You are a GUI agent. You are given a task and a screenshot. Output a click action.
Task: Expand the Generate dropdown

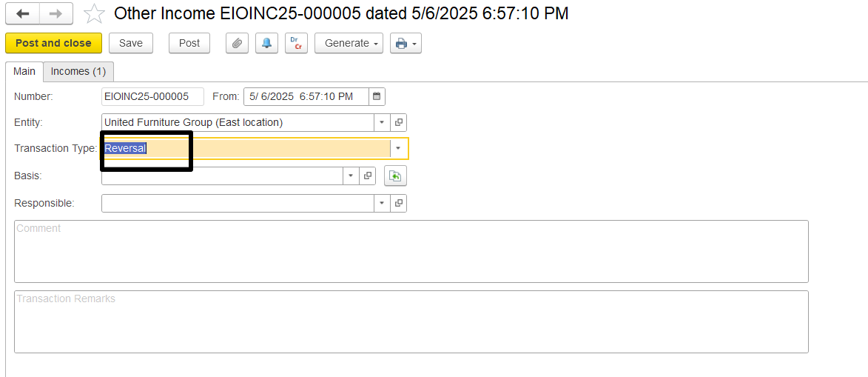pyautogui.click(x=349, y=43)
